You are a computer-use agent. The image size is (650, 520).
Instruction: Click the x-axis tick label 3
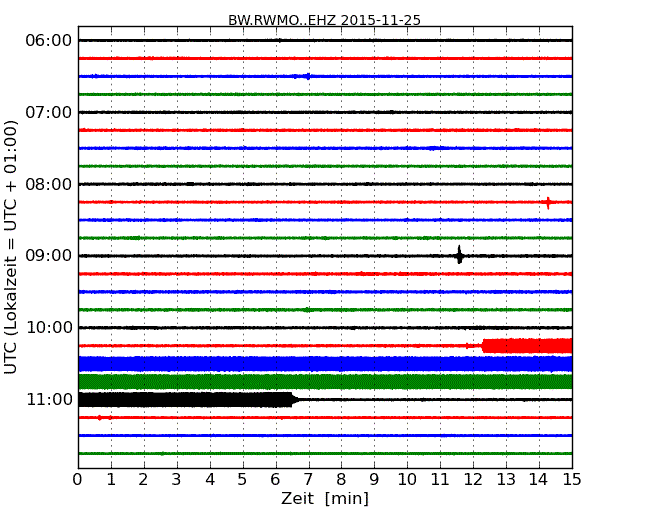pyautogui.click(x=177, y=479)
